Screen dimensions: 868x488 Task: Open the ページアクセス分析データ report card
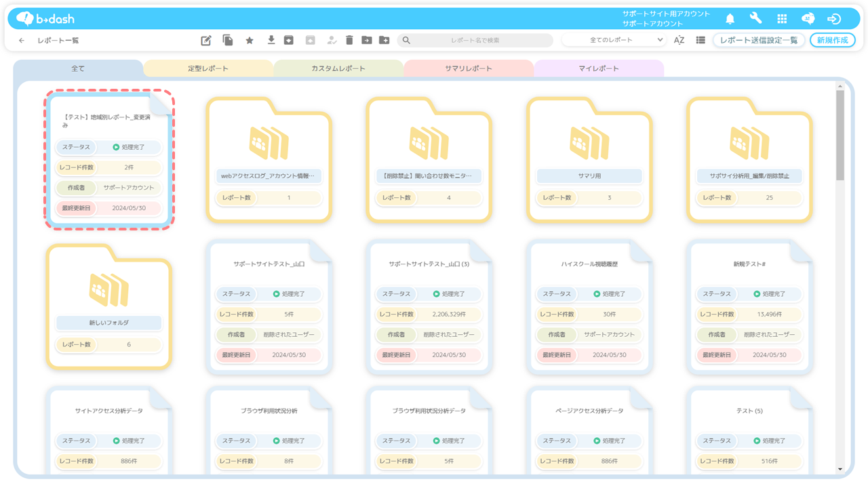pyautogui.click(x=589, y=430)
